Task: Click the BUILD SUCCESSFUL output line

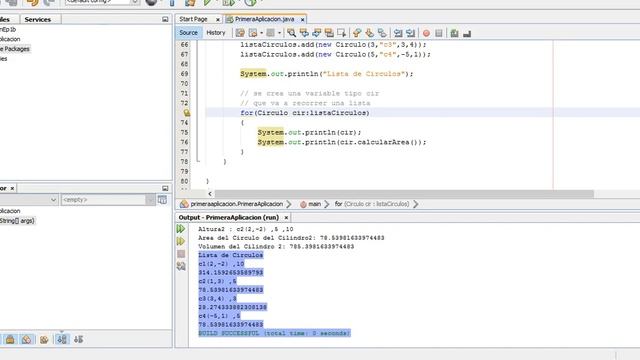Action: 274,333
